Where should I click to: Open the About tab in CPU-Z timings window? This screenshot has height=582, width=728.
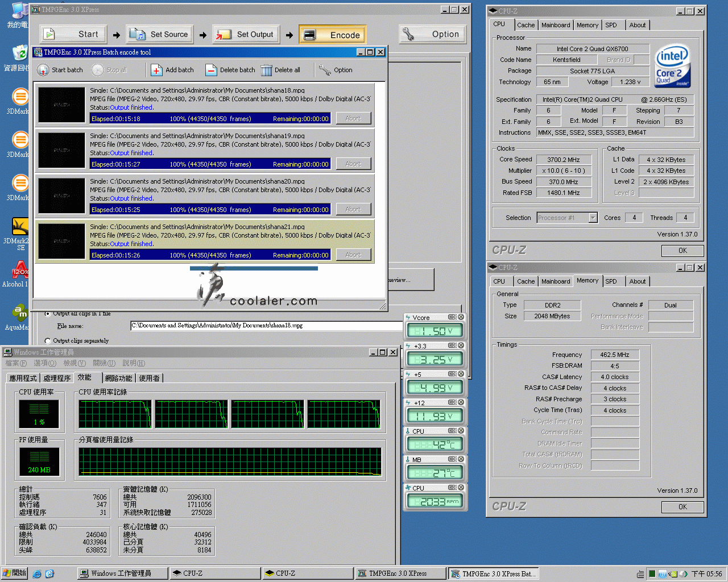click(638, 281)
